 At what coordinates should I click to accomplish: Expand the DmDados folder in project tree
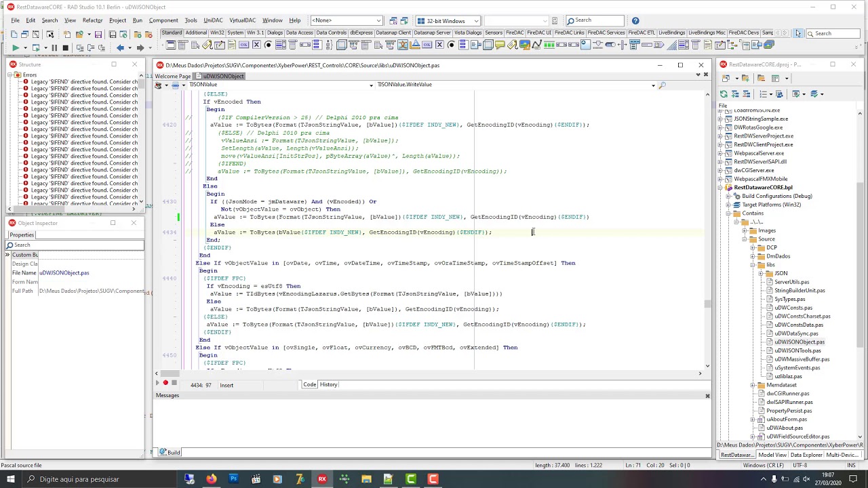[x=753, y=256]
